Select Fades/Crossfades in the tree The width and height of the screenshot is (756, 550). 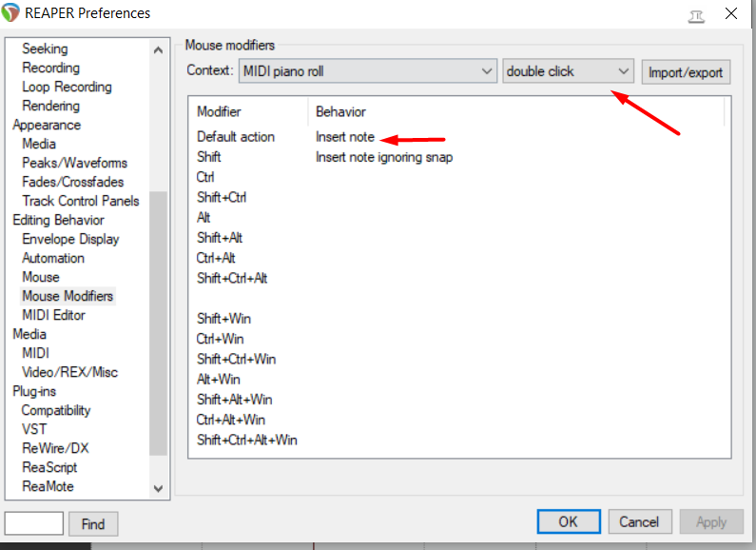(x=73, y=182)
